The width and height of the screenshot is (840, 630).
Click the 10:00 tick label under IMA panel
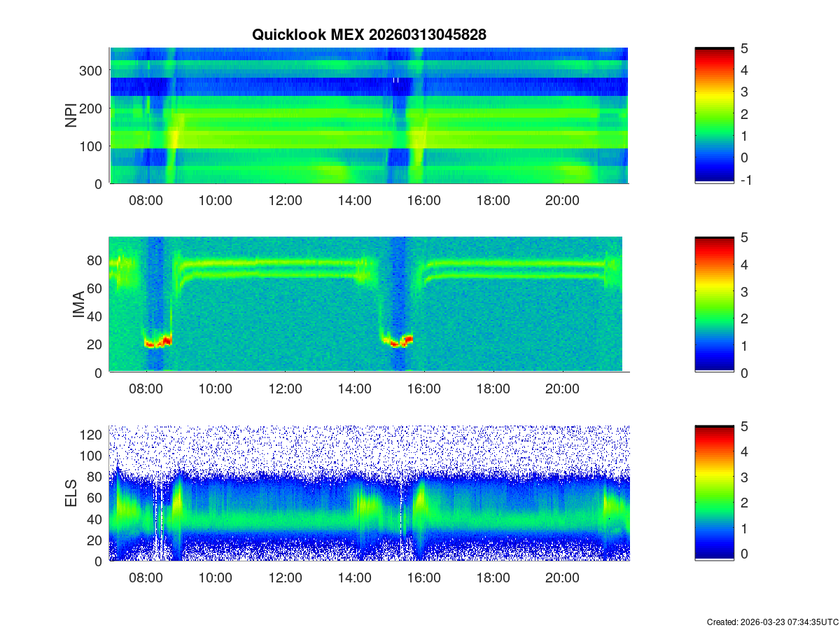click(x=216, y=389)
